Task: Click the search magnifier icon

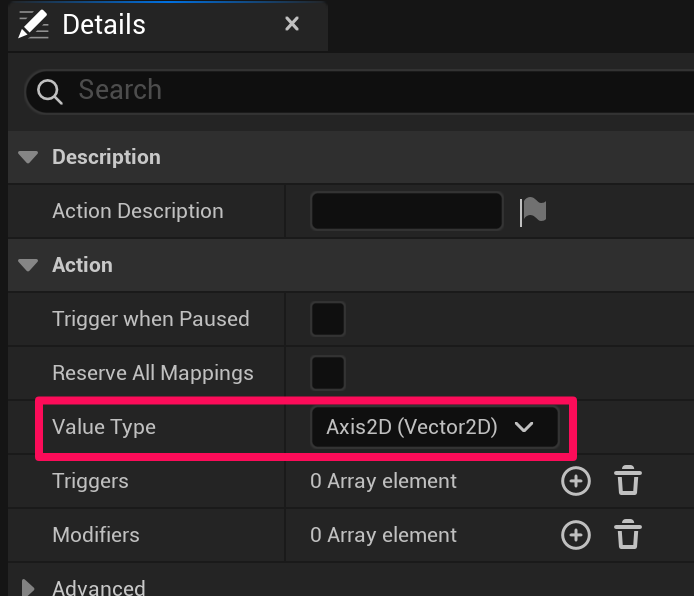Action: pyautogui.click(x=49, y=92)
